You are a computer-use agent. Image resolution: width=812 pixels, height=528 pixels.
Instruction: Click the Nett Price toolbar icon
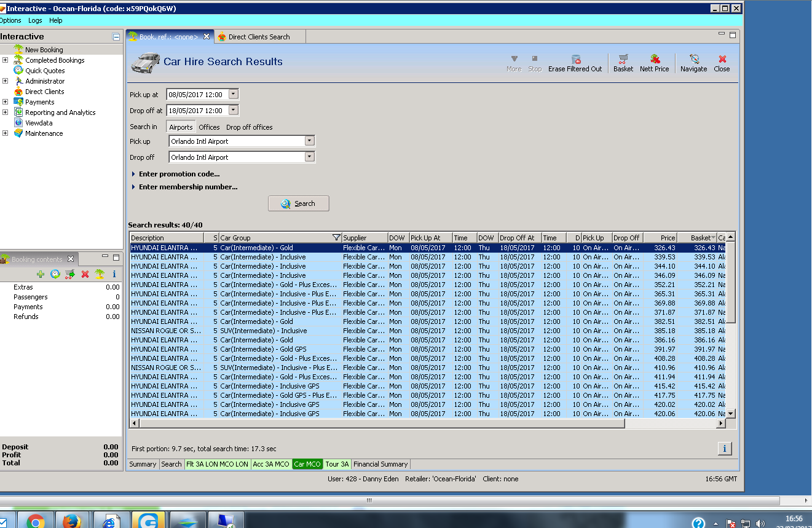click(654, 63)
